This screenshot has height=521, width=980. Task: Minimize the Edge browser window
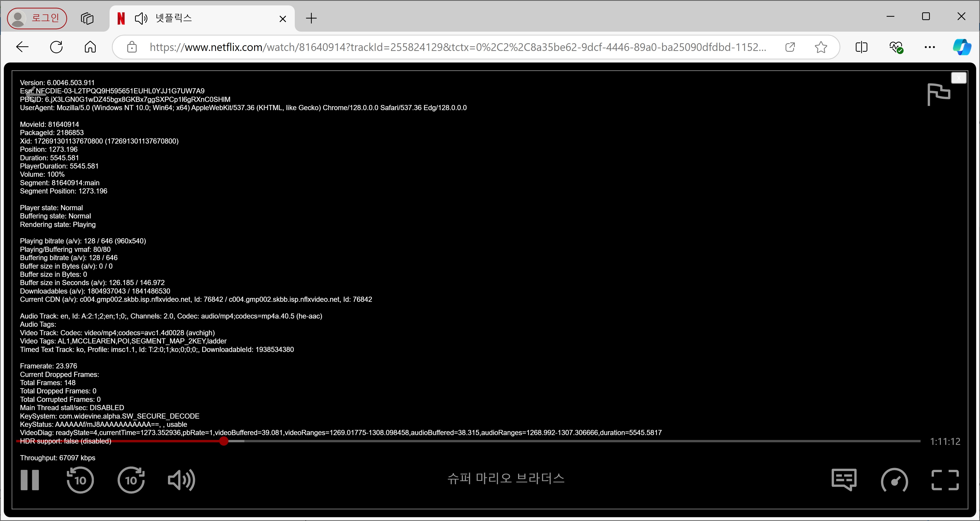tap(890, 16)
